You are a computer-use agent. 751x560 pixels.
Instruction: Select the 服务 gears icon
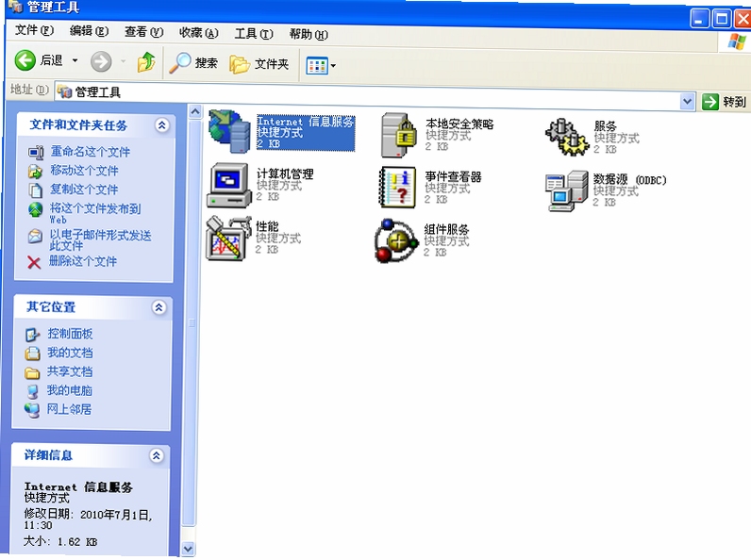point(567,138)
